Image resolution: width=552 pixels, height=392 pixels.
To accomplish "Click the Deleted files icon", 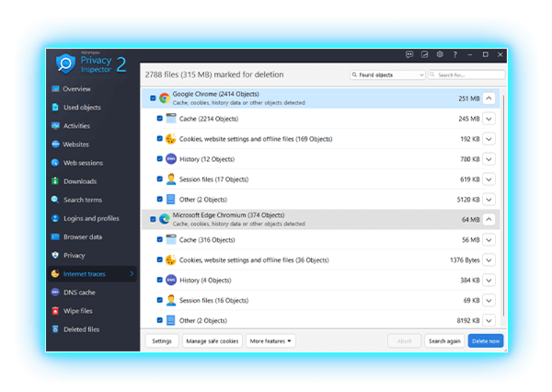I will point(55,329).
